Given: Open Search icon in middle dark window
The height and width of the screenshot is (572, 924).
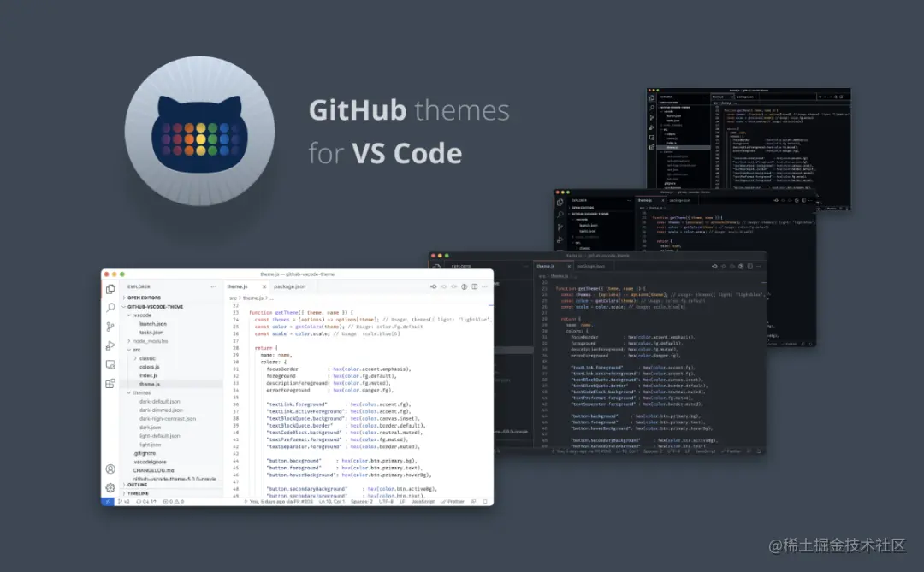Looking at the screenshot, I should (x=560, y=215).
